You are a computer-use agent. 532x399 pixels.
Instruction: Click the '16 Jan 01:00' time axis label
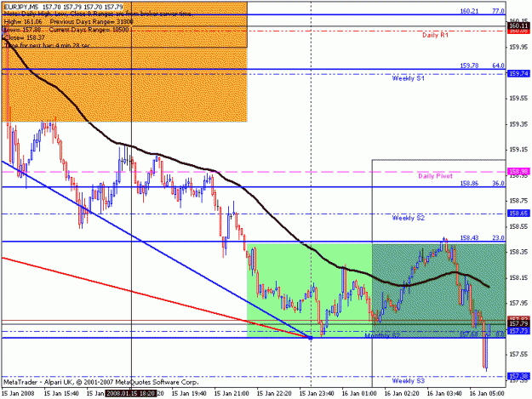(359, 394)
